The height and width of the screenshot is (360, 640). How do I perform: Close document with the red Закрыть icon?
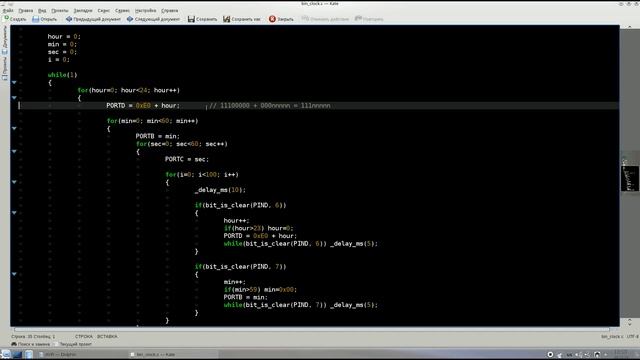tap(272, 19)
